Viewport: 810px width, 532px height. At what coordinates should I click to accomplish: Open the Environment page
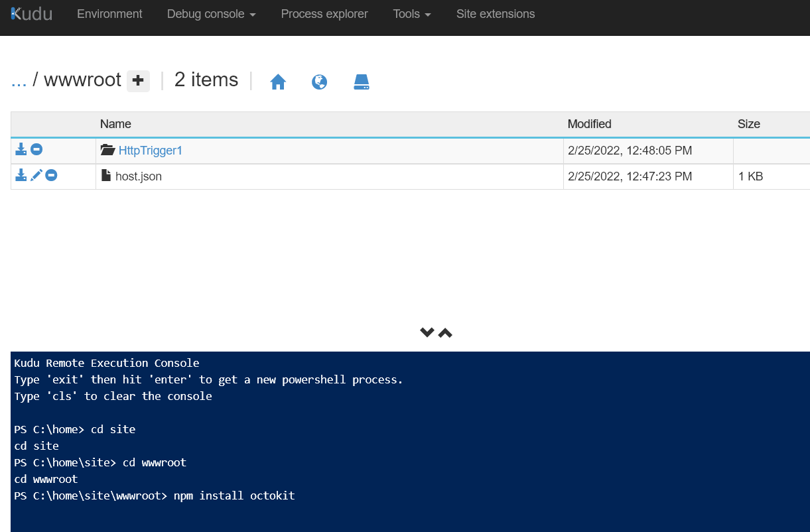point(109,14)
